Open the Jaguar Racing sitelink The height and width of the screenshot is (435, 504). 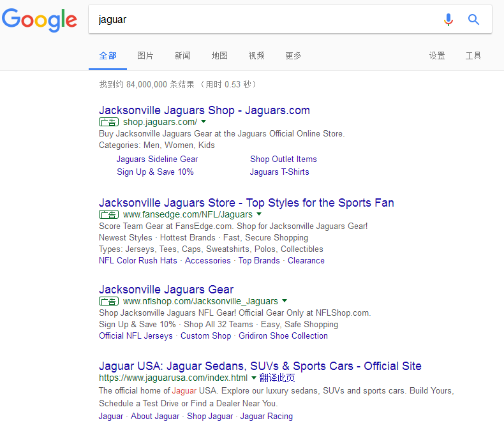point(266,417)
